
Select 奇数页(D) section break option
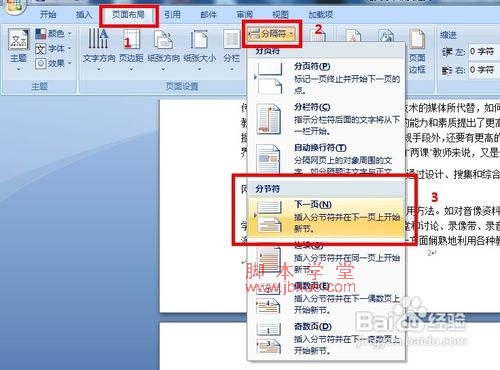click(326, 338)
